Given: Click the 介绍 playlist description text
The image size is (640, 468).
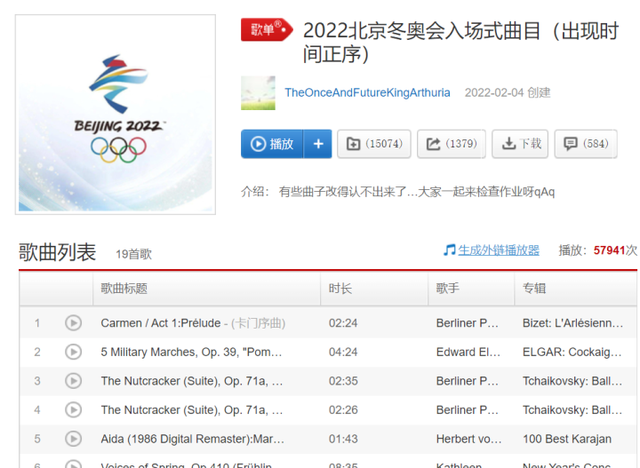Looking at the screenshot, I should pyautogui.click(x=398, y=191).
